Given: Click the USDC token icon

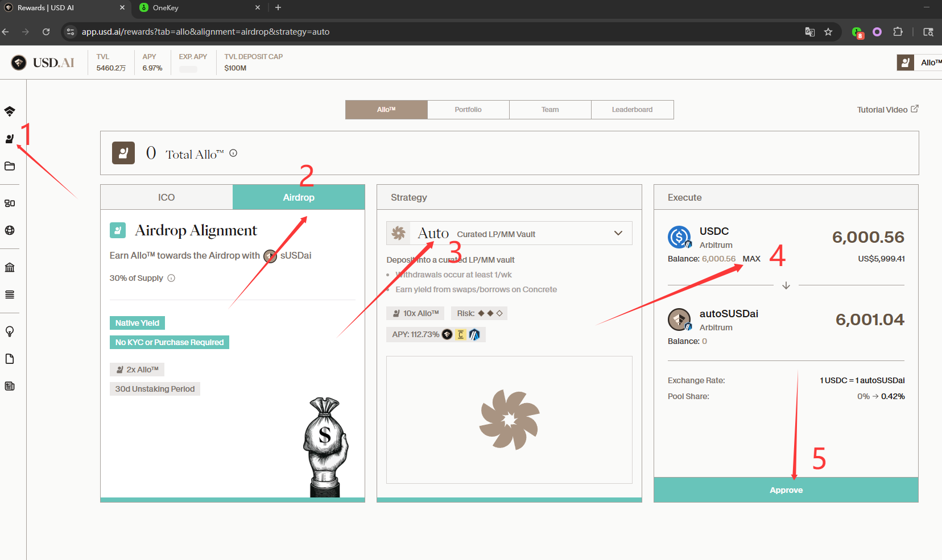Looking at the screenshot, I should coord(680,237).
